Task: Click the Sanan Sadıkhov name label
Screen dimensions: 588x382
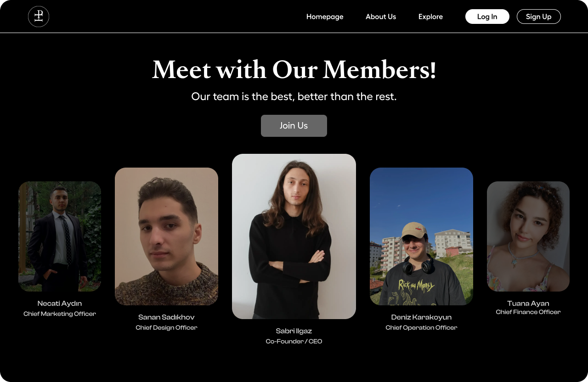Action: click(166, 317)
